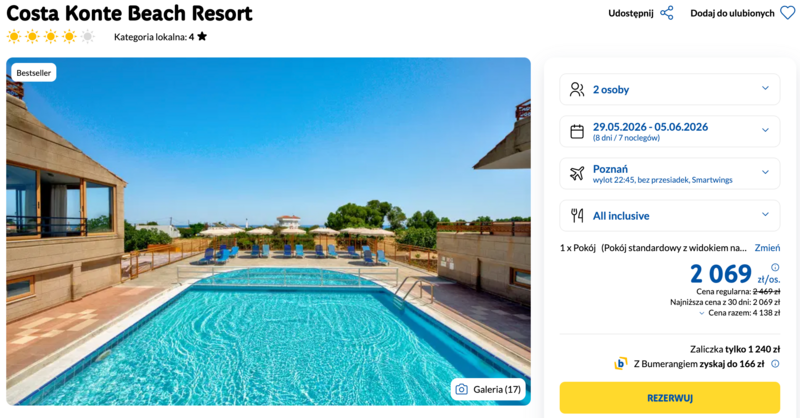Viewport: 800px width, 418px height.
Task: Click the Bumerang logo icon
Action: (621, 364)
